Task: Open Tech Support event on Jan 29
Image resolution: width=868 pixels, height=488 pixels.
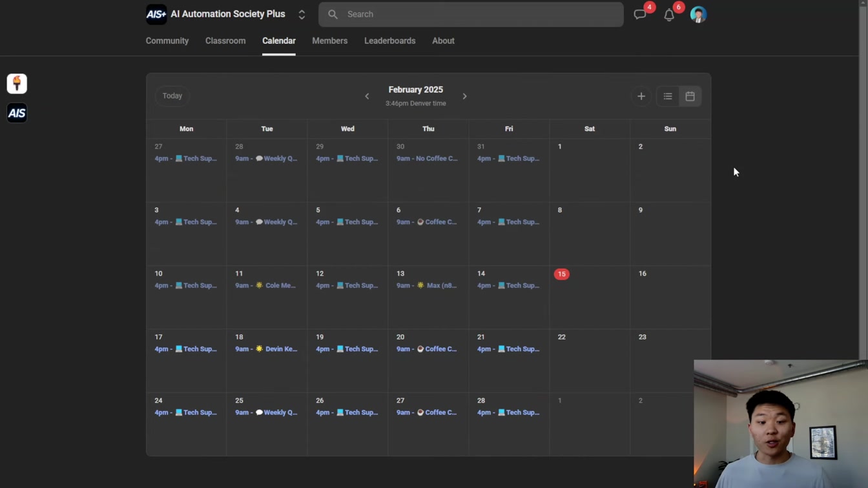Action: pos(347,159)
